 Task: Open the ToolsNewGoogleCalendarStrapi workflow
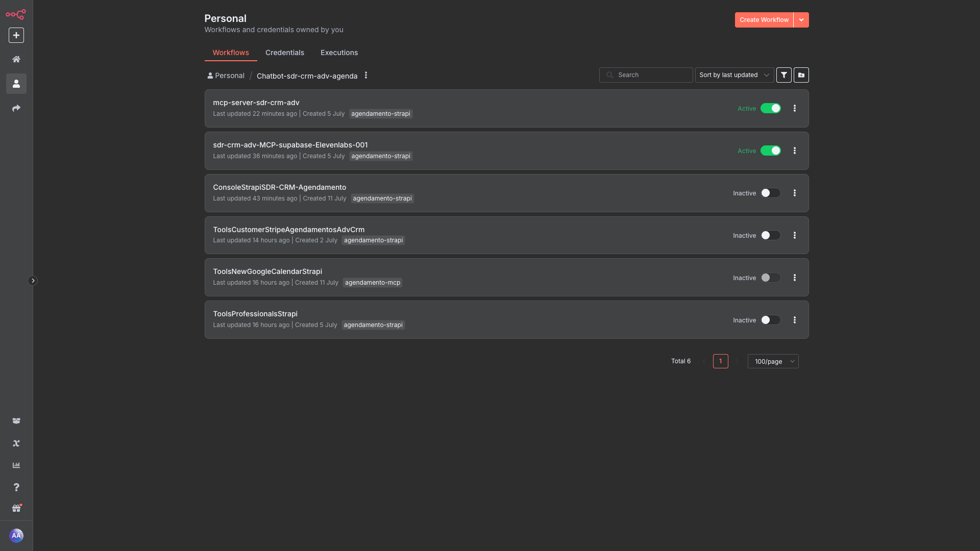coord(267,271)
